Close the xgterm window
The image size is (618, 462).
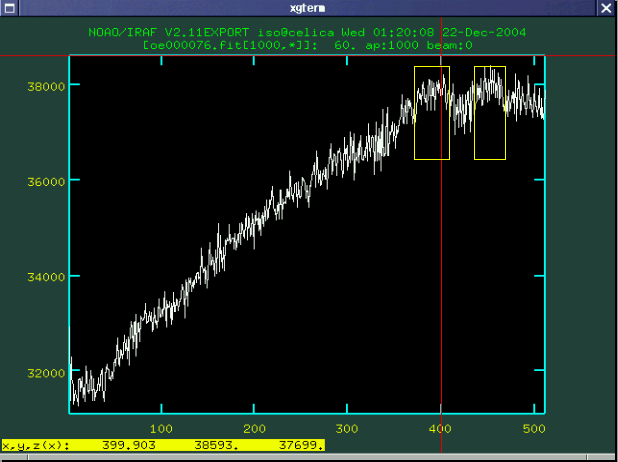click(607, 8)
